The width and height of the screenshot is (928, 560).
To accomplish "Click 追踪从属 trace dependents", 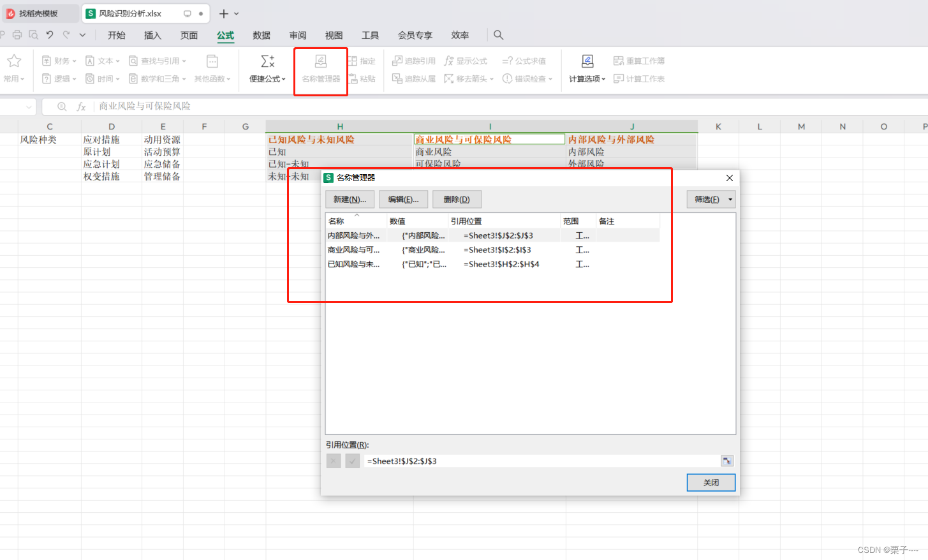I will 413,78.
